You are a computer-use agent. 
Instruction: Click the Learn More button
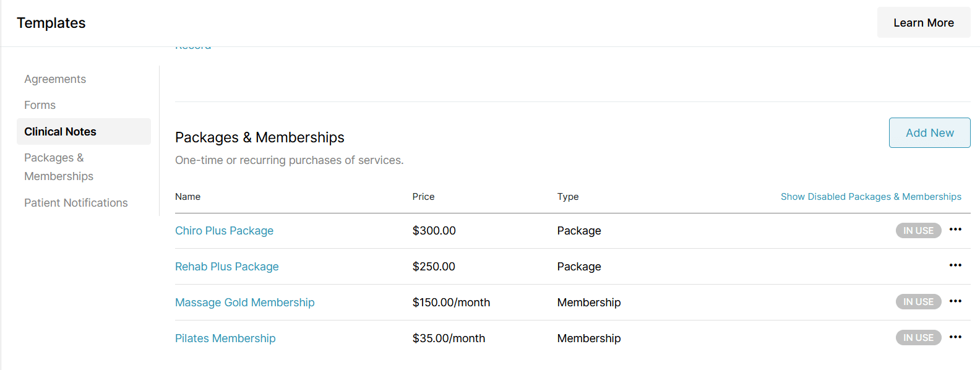point(923,23)
